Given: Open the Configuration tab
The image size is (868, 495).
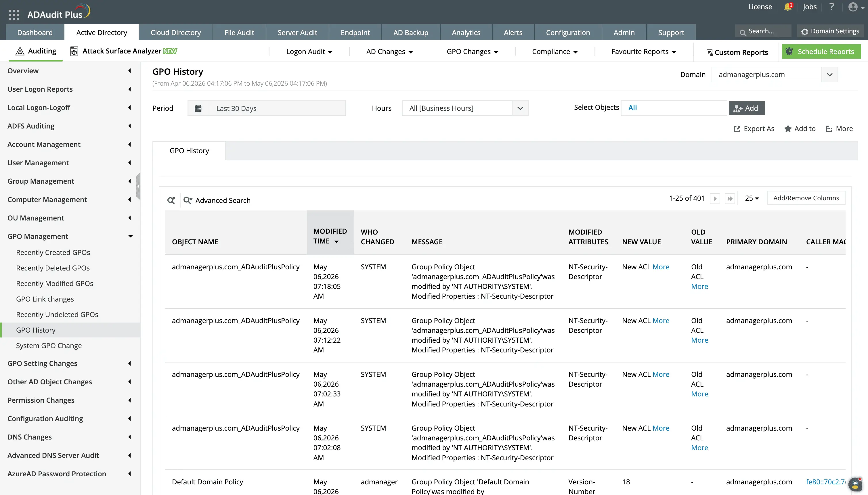Looking at the screenshot, I should point(568,32).
